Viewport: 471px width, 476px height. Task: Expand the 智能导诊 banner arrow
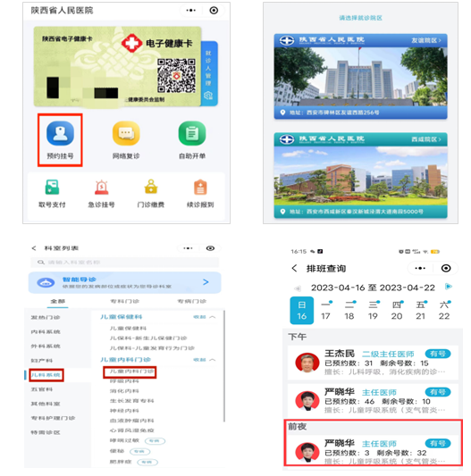tap(206, 282)
